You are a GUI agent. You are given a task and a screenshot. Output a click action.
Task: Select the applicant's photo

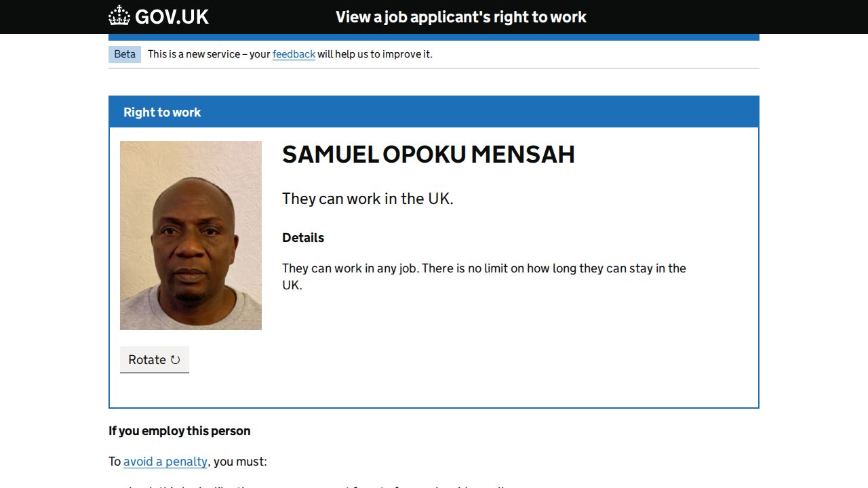pos(191,235)
